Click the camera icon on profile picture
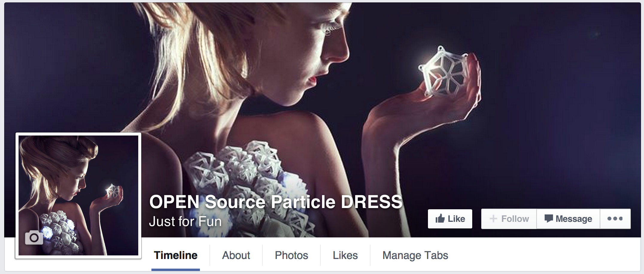644x274 pixels. click(34, 238)
